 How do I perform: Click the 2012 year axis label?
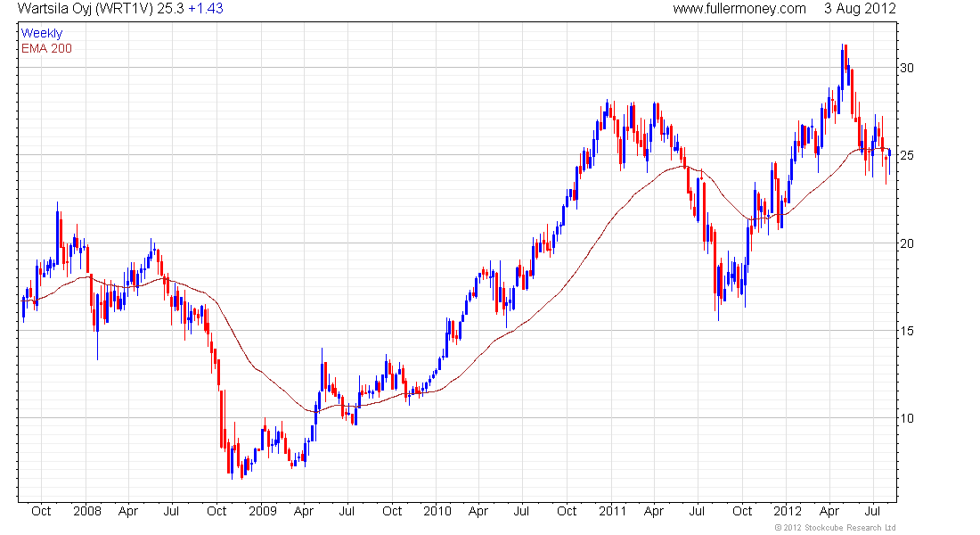coord(787,511)
